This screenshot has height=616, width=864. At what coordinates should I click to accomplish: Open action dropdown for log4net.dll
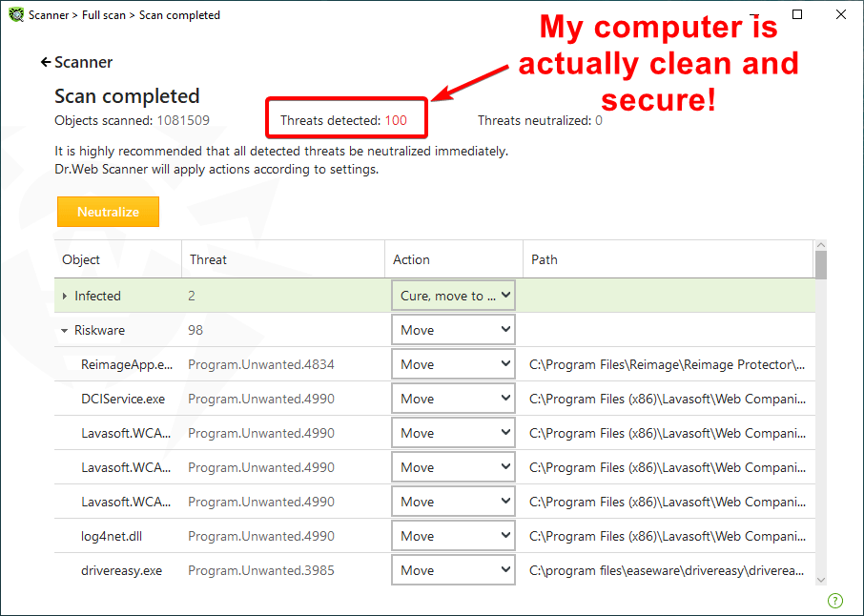coord(454,536)
